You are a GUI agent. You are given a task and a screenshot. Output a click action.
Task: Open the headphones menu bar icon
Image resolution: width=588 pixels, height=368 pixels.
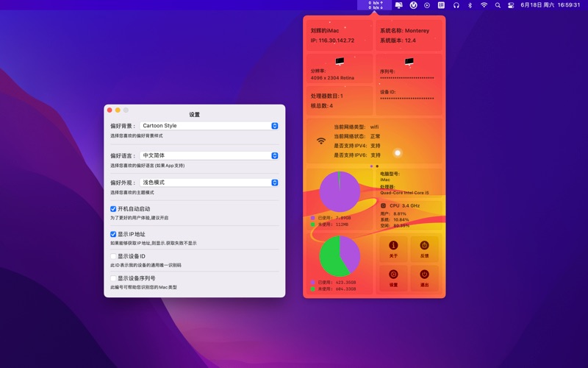coord(456,5)
